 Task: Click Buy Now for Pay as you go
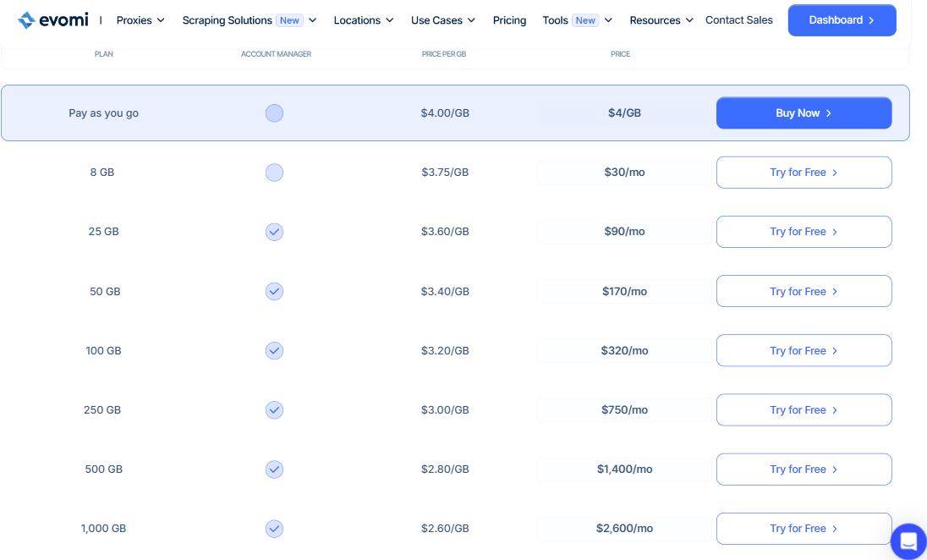(x=804, y=113)
